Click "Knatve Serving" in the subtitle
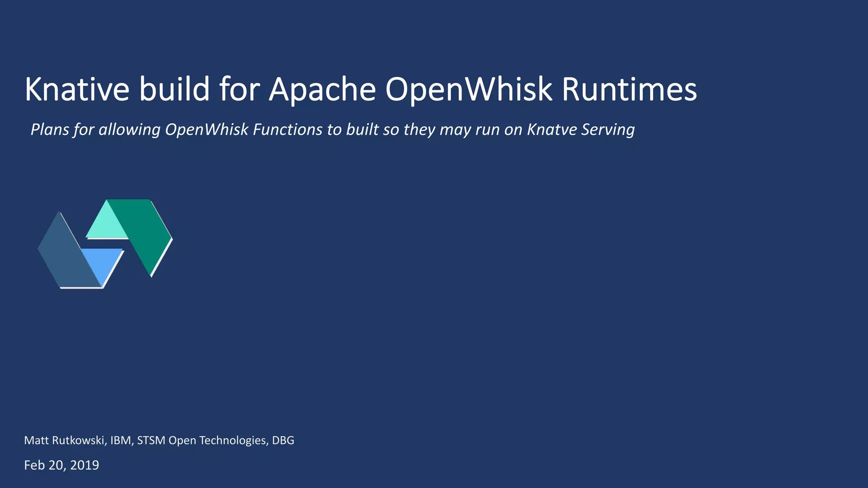The width and height of the screenshot is (868, 488). click(x=581, y=130)
